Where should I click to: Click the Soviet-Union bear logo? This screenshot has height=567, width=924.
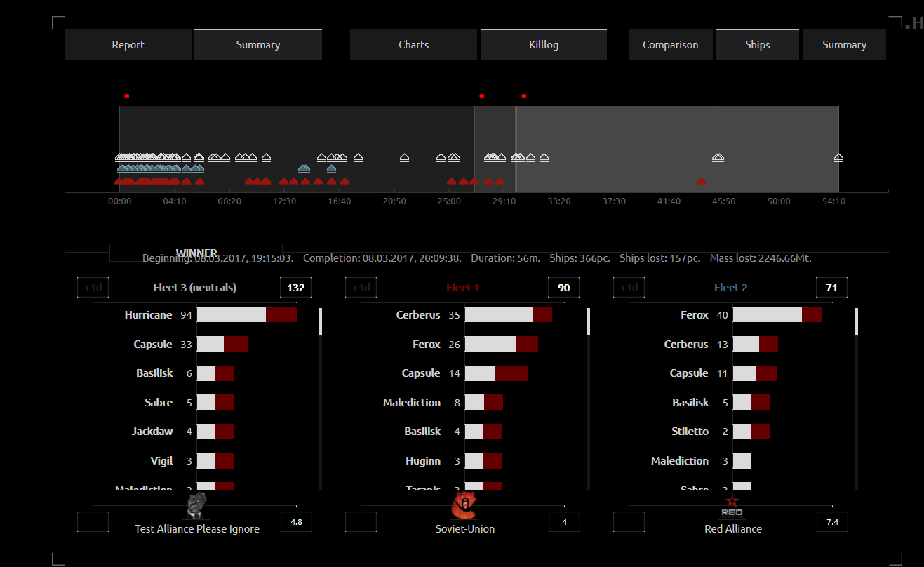[x=464, y=505]
